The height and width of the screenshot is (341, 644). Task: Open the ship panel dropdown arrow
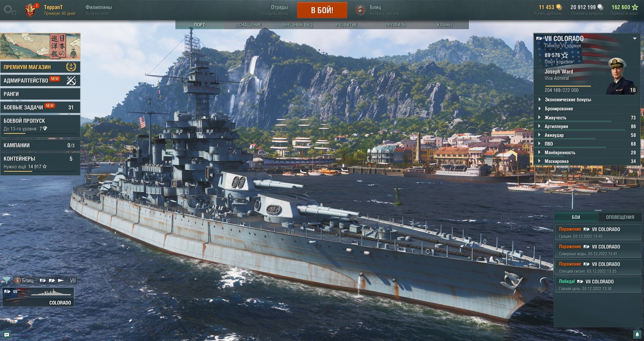coord(635,39)
